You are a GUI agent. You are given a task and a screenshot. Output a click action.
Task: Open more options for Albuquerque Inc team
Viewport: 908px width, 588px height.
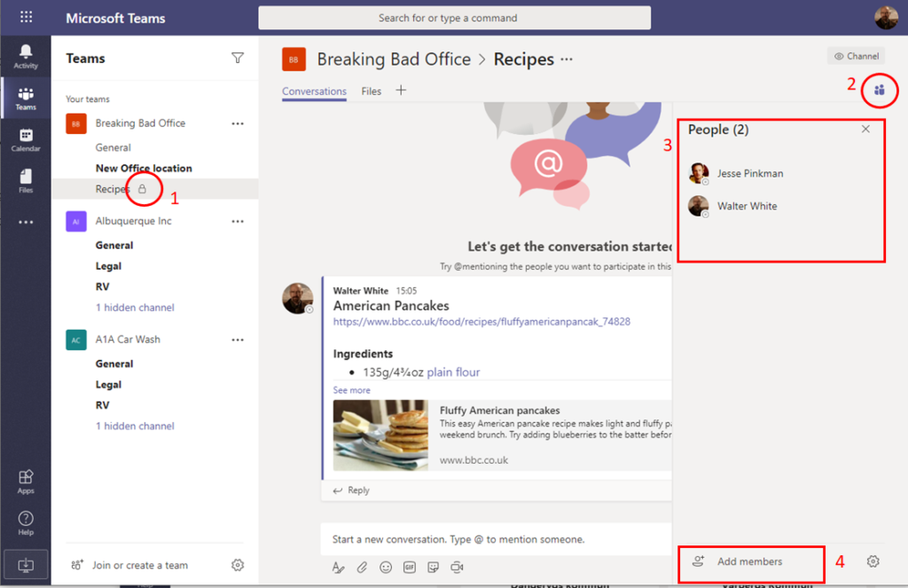point(238,222)
